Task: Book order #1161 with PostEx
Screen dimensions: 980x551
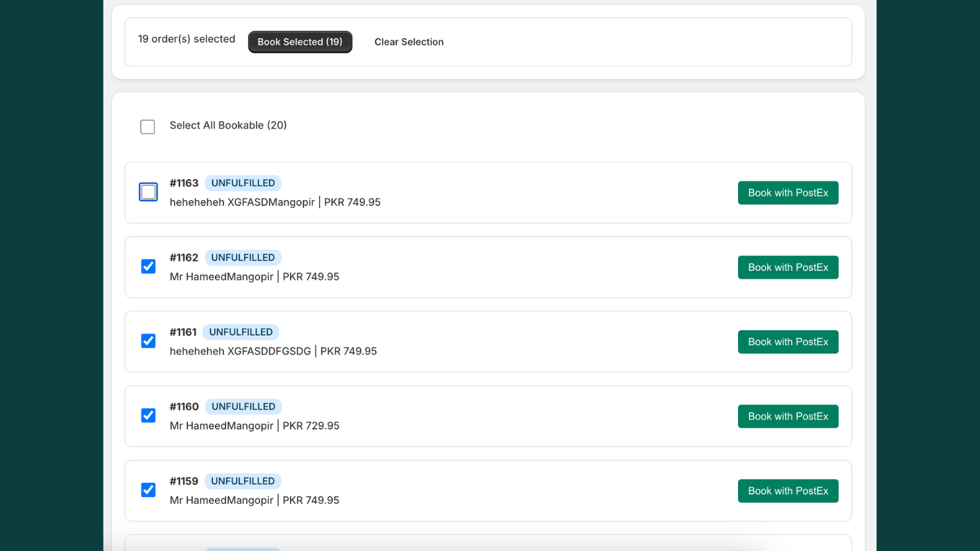Action: (x=788, y=342)
